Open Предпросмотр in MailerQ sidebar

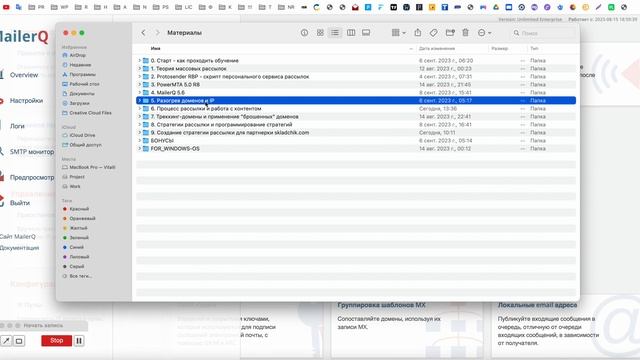32,178
